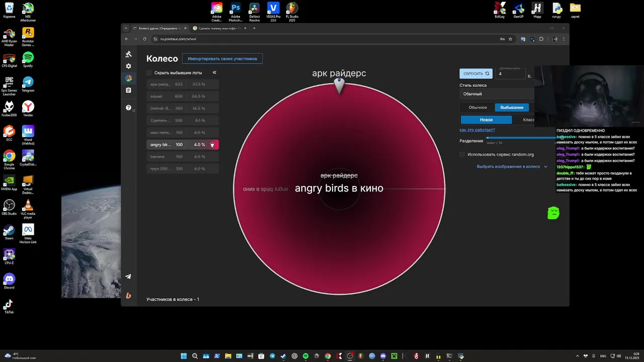Go back using the browser back arrow
The image size is (644, 362).
pyautogui.click(x=127, y=39)
